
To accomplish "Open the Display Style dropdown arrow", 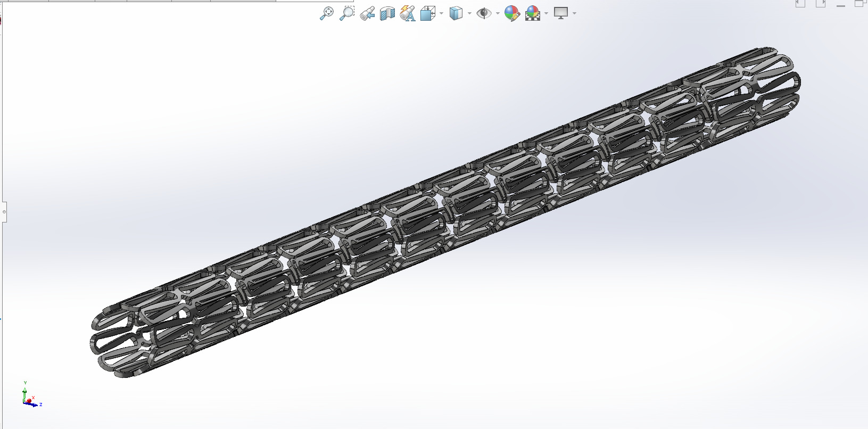I will (469, 13).
